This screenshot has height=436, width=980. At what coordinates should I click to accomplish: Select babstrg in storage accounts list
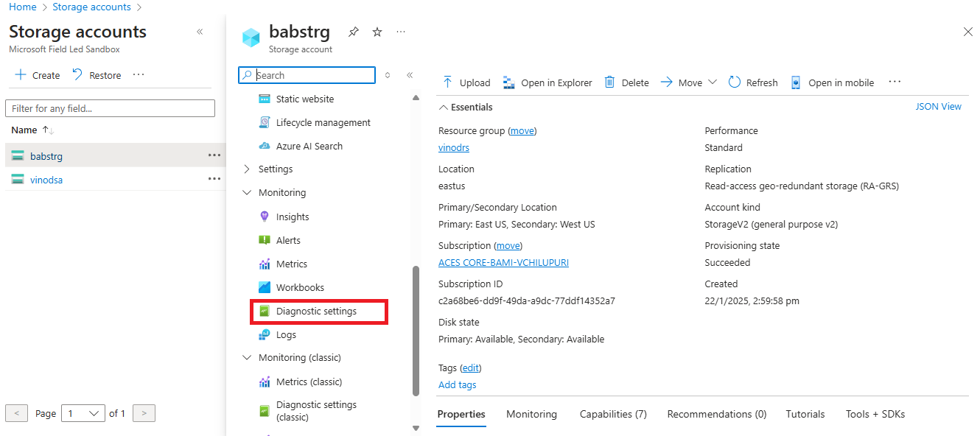[x=46, y=156]
